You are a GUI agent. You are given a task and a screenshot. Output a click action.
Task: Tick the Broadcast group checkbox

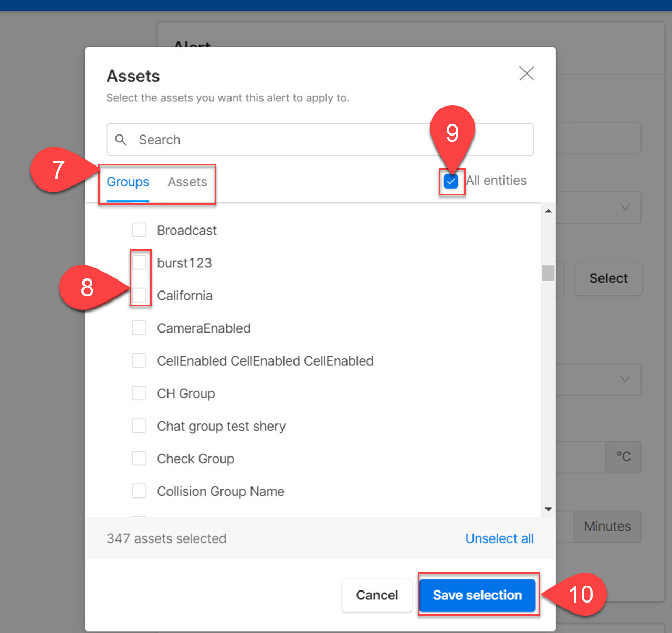[139, 230]
